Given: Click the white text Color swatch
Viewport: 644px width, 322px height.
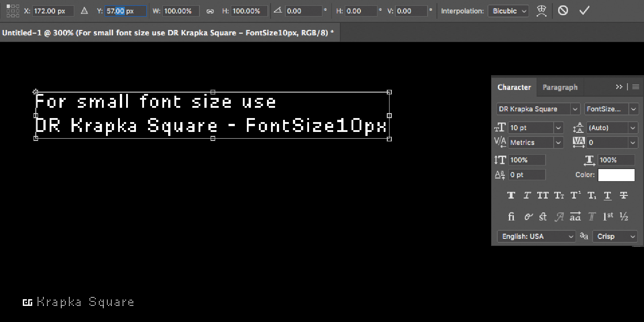Looking at the screenshot, I should [x=616, y=175].
